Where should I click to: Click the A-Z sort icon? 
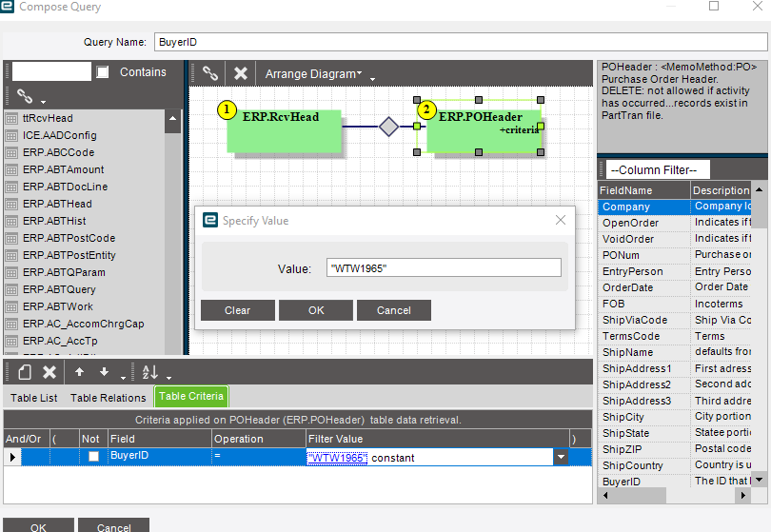click(x=150, y=372)
